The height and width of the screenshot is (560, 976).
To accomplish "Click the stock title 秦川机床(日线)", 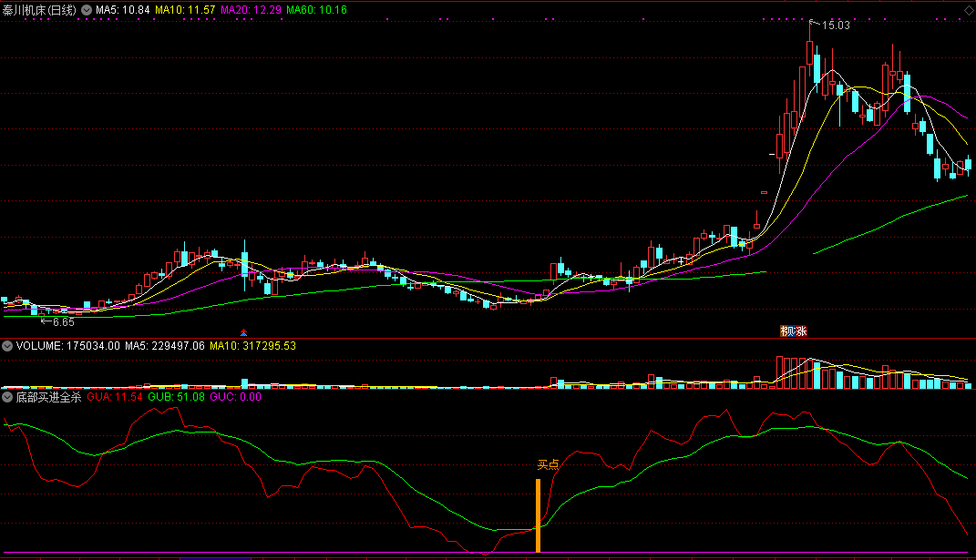I will pos(39,10).
